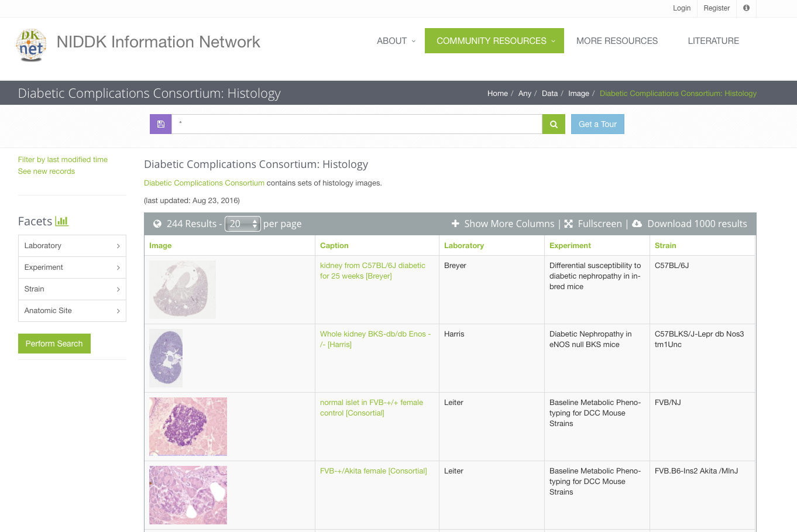Expand the Strain facet
The width and height of the screenshot is (797, 532).
pos(72,289)
